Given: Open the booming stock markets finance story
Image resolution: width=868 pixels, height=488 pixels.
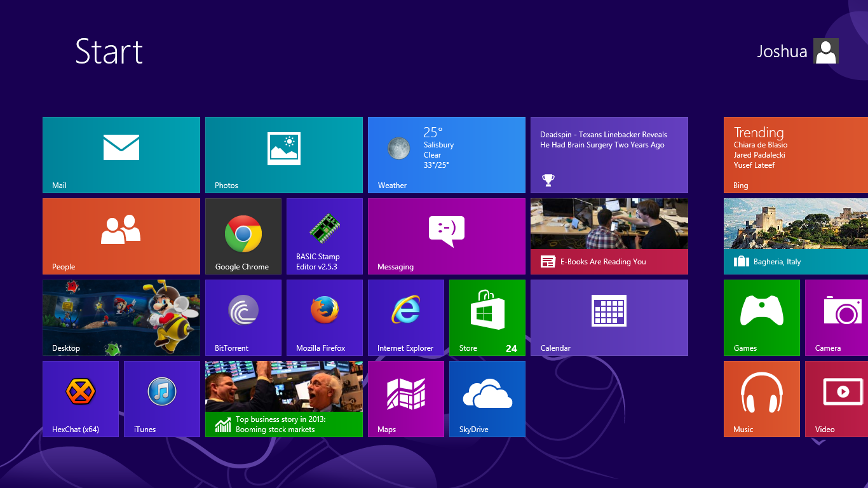Looking at the screenshot, I should tap(283, 398).
